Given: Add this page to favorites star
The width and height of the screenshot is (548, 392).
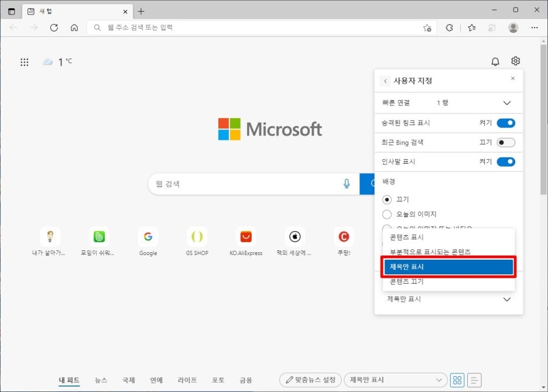Looking at the screenshot, I should pos(427,28).
